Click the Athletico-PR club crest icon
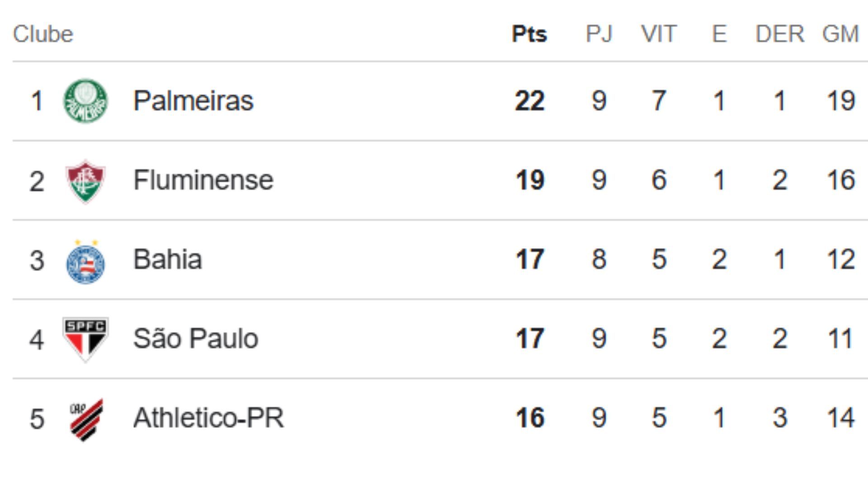Screen dimensions: 868x488 (x=86, y=419)
